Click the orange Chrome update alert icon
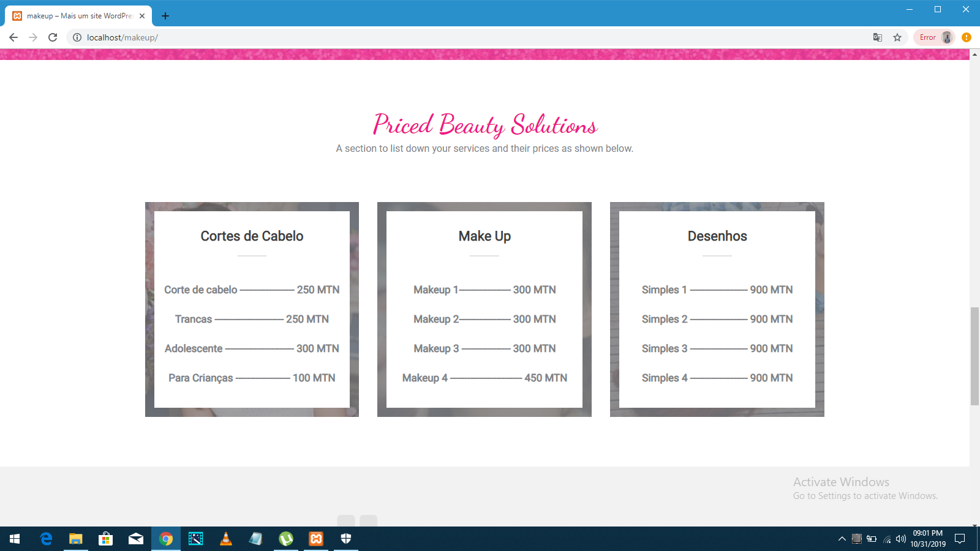980x551 pixels. pos(967,37)
